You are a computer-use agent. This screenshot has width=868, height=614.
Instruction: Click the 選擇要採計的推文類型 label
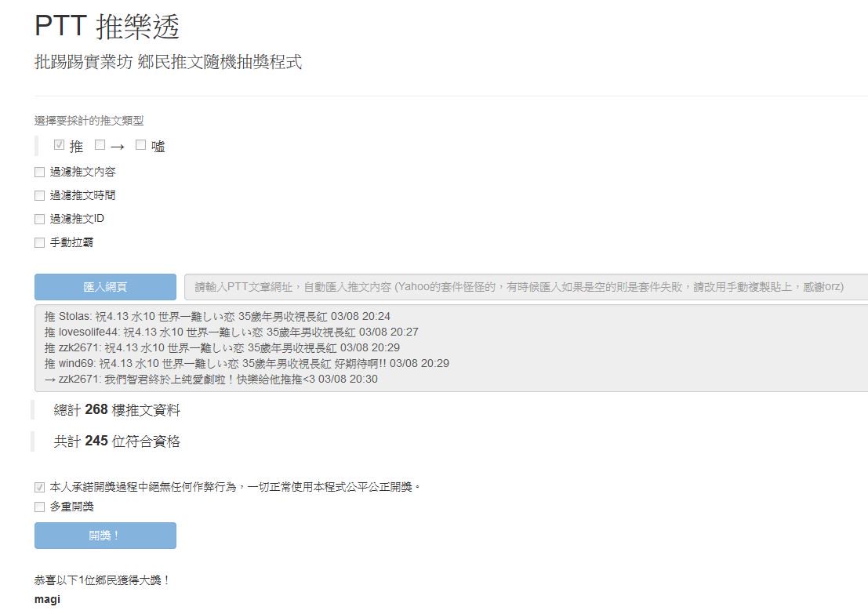click(89, 120)
